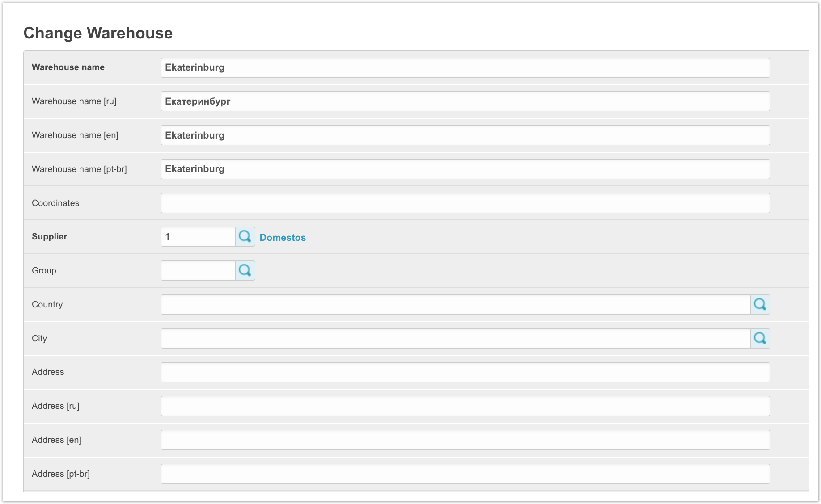Focus the Warehouse name [ru] field
Screen dimensions: 821x504
click(x=465, y=101)
